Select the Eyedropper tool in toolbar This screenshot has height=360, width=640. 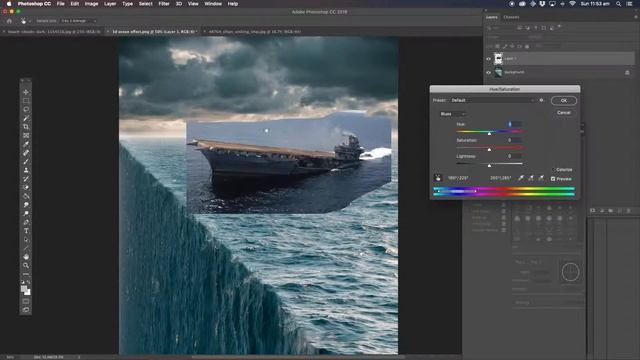pos(26,144)
